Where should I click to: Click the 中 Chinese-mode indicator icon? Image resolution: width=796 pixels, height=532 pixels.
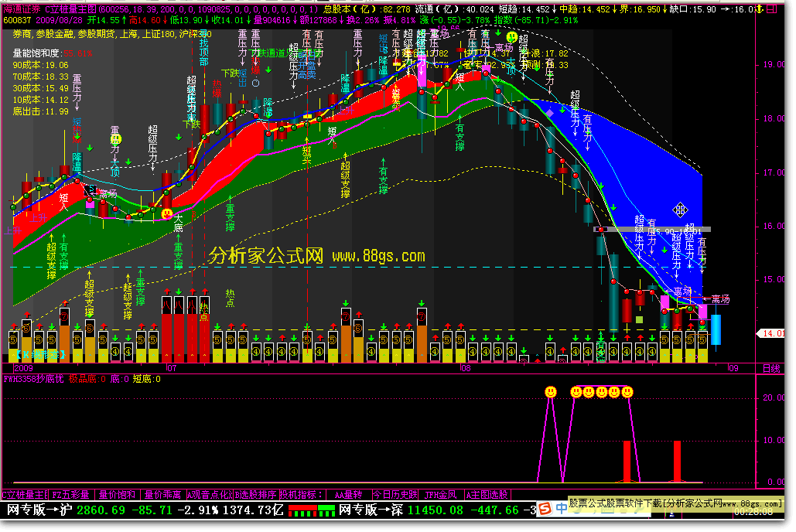[x=562, y=508]
